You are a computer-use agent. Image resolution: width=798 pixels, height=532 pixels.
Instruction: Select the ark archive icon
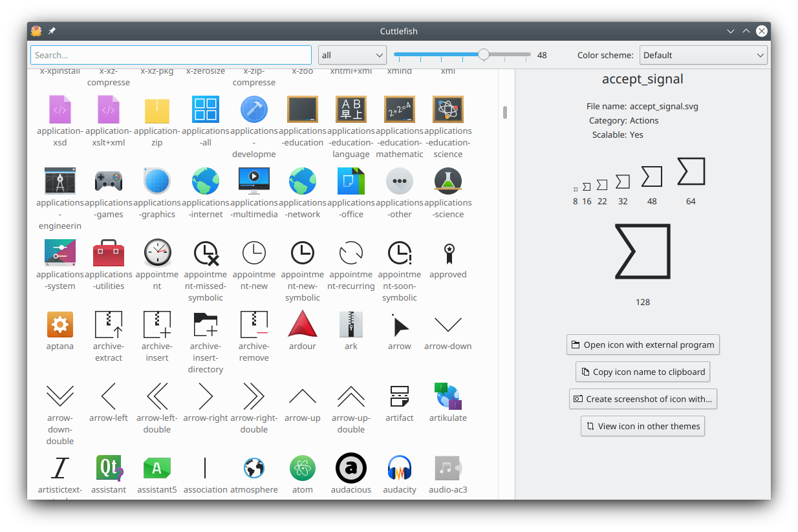351,325
